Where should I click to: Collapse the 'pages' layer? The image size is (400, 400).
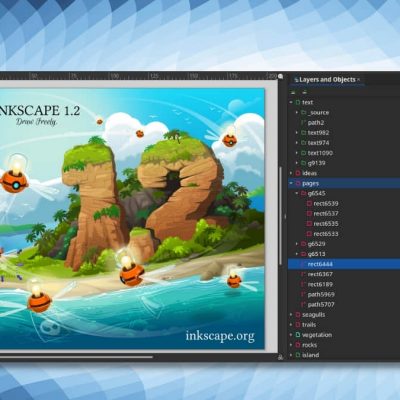[291, 183]
